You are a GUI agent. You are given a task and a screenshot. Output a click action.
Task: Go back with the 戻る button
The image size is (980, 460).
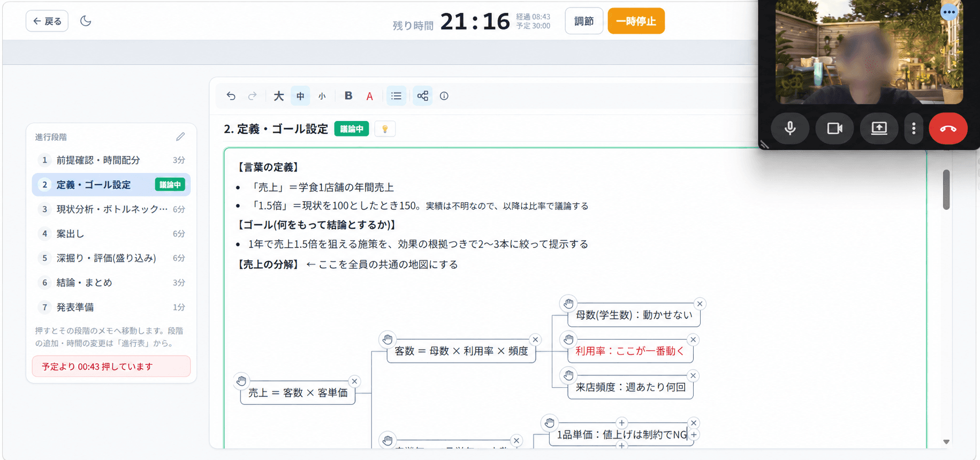[47, 21]
